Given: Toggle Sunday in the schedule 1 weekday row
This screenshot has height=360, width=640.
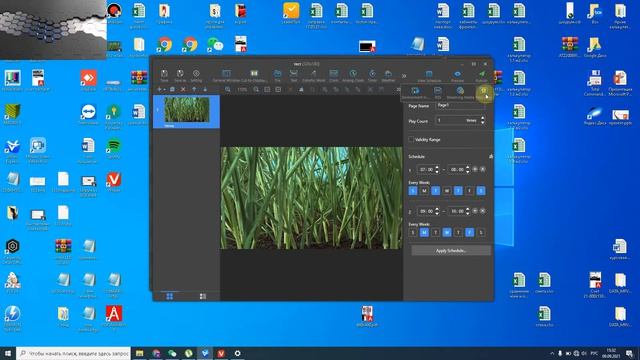Looking at the screenshot, I should coord(413,191).
